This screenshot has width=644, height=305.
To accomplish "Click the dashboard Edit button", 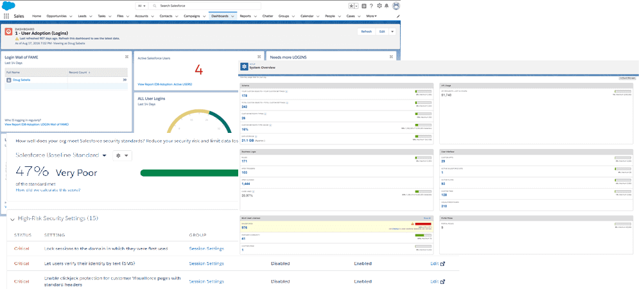I will click(x=382, y=31).
